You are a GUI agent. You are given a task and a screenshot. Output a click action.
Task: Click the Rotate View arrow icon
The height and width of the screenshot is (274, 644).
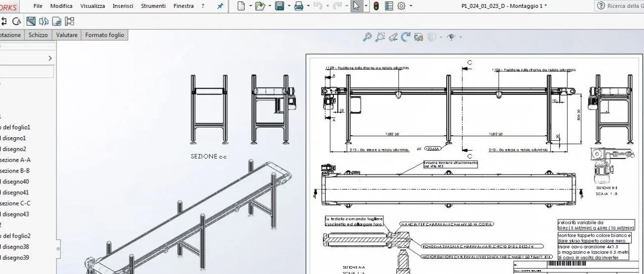(406, 37)
